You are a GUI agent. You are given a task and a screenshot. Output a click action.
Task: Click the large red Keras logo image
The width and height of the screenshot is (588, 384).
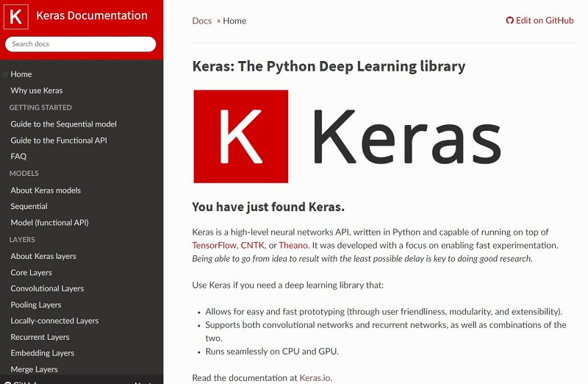click(241, 136)
